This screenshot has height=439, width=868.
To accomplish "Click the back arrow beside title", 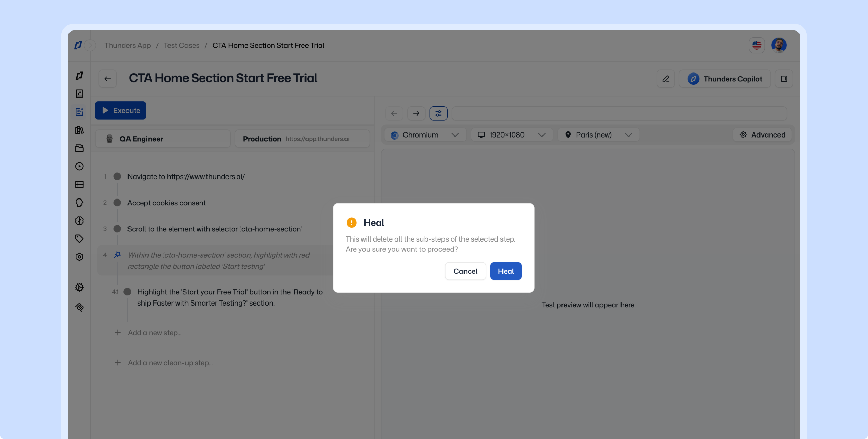I will (107, 79).
